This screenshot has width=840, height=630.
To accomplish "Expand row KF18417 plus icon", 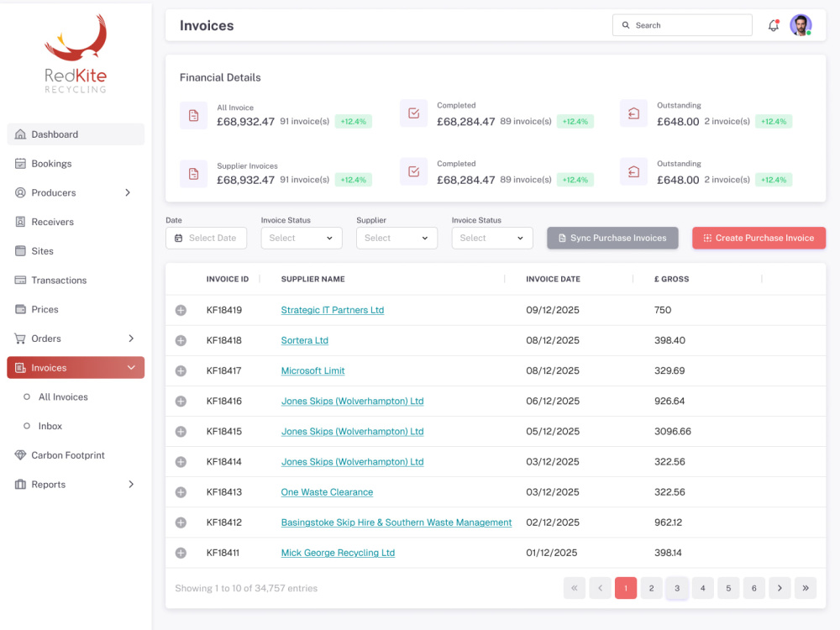I will click(x=181, y=370).
